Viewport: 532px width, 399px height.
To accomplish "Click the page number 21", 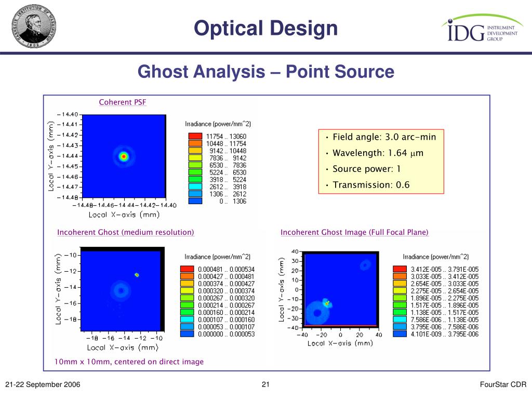I will [x=265, y=384].
